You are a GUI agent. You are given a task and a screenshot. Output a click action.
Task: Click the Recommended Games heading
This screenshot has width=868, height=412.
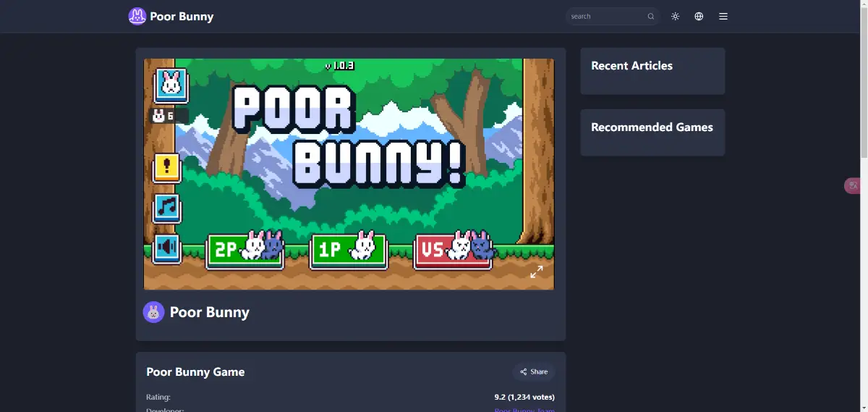(652, 127)
